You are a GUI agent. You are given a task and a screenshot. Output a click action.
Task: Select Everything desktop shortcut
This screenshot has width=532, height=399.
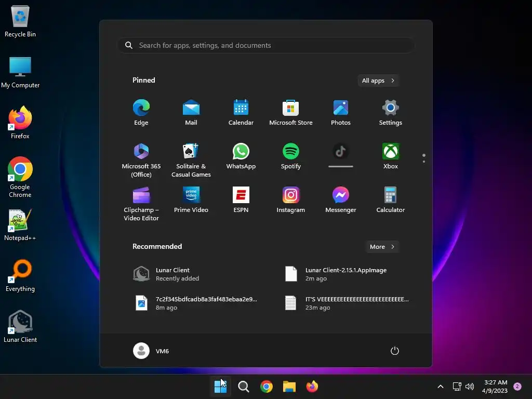click(x=20, y=276)
